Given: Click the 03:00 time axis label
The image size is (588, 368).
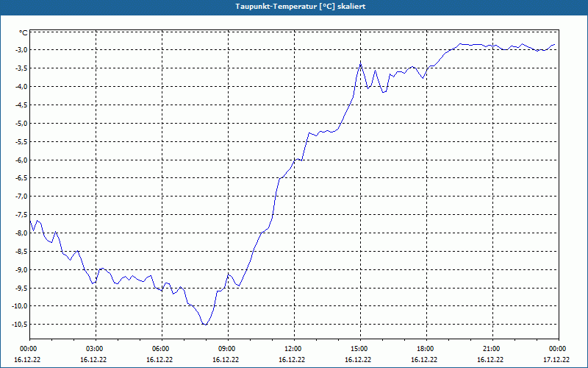Looking at the screenshot, I should [x=95, y=349].
